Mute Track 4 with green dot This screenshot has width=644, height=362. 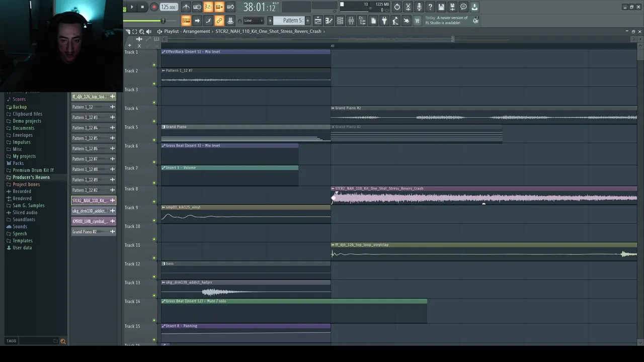154,121
